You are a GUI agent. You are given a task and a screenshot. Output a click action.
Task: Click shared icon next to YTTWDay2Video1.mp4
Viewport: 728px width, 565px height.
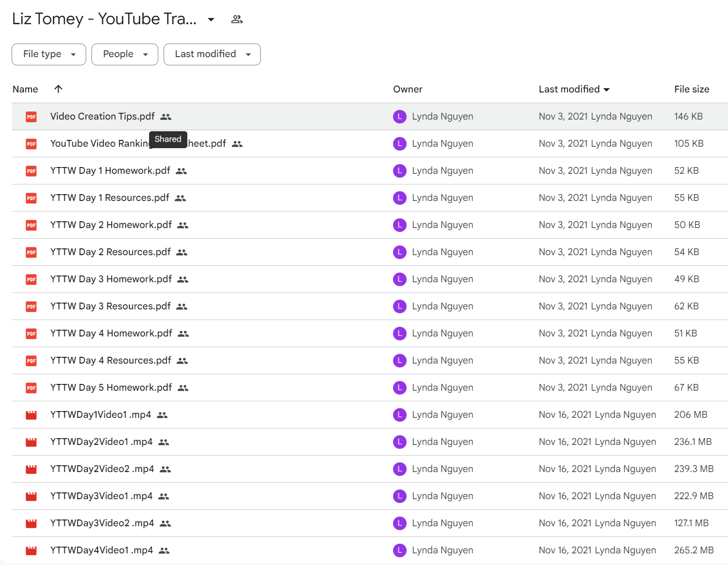click(164, 442)
